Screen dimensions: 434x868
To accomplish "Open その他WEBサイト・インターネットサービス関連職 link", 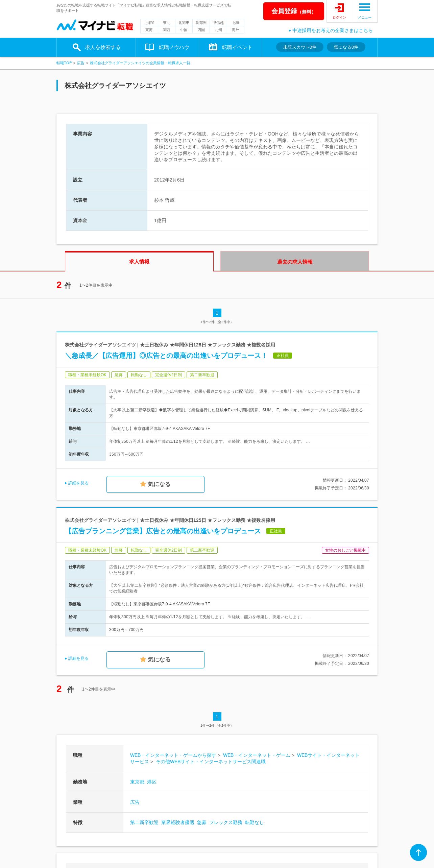I will (211, 762).
